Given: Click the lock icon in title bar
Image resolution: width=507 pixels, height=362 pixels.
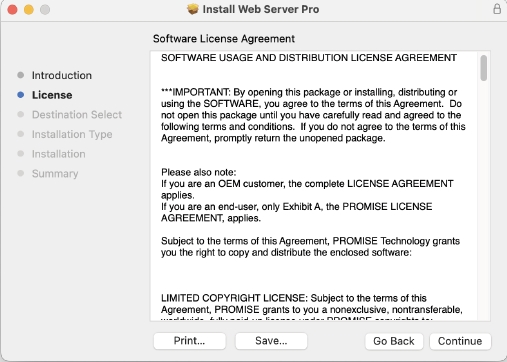Looking at the screenshot, I should (x=497, y=9).
